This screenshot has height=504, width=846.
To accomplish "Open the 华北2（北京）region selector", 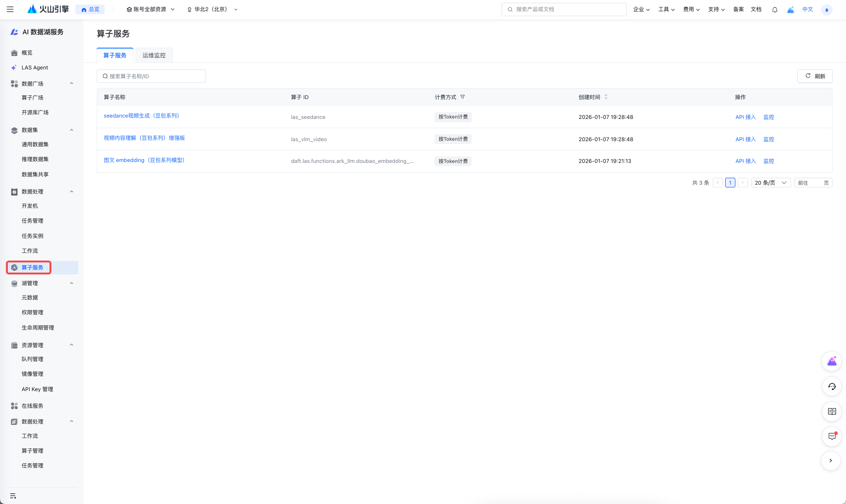I will click(x=212, y=9).
